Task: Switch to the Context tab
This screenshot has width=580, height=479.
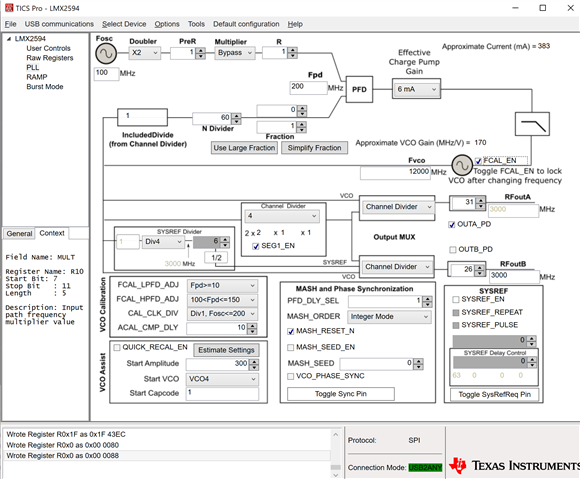Action: pyautogui.click(x=52, y=233)
